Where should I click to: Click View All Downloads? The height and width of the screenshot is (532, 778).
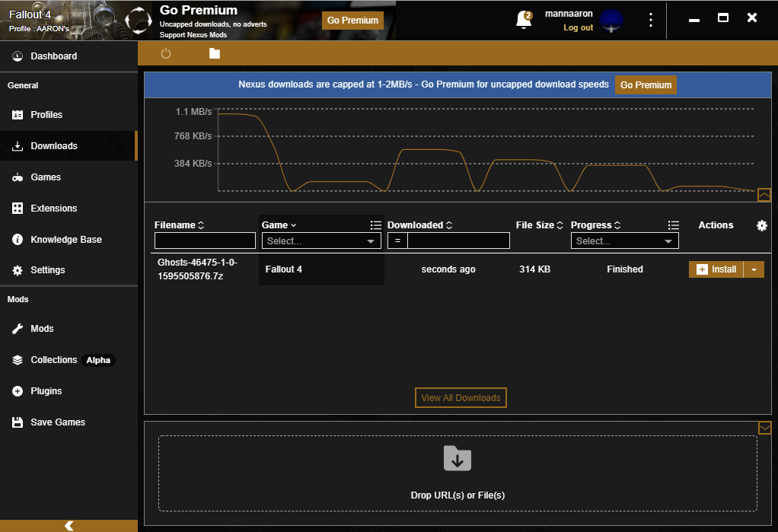(x=461, y=397)
